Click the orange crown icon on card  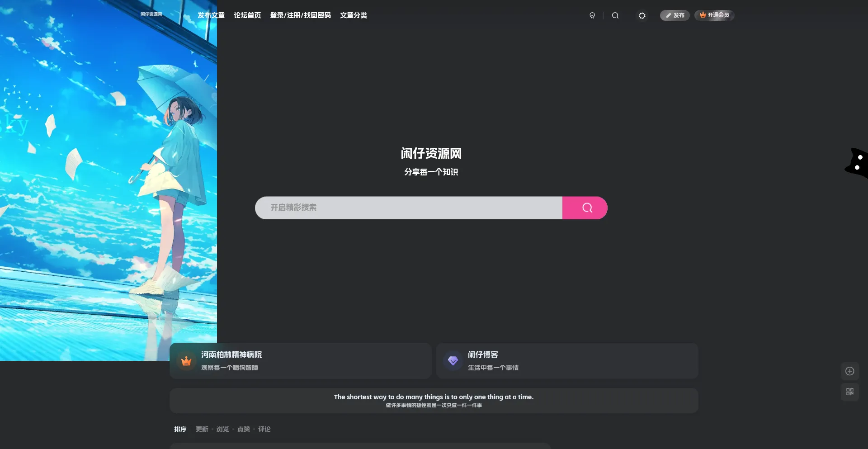[x=186, y=361]
